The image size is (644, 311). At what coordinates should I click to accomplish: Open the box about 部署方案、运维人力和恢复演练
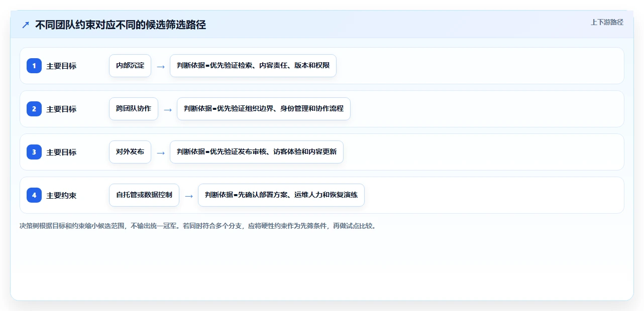281,195
